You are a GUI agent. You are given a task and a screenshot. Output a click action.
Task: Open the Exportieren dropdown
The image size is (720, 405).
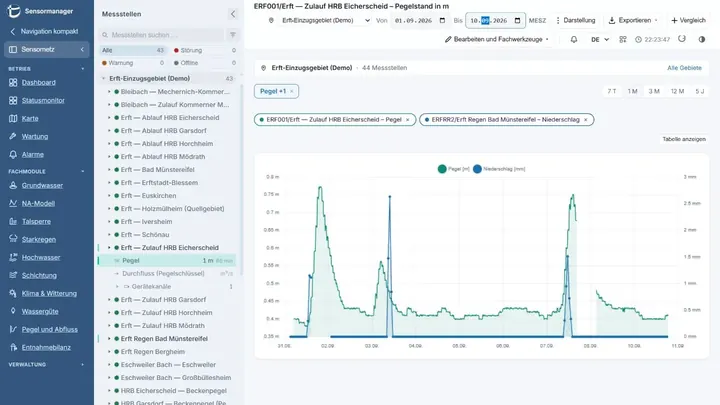click(x=633, y=20)
